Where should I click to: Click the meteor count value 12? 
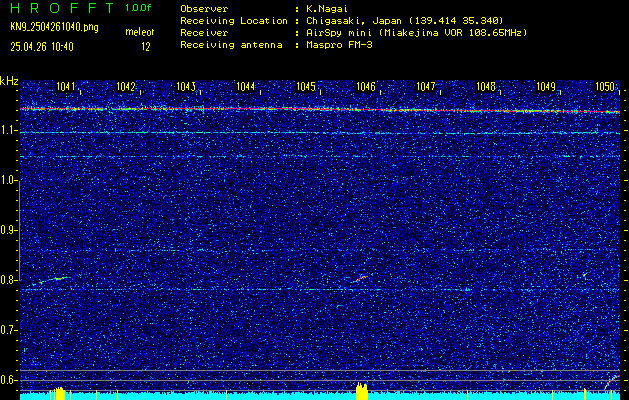tap(146, 47)
